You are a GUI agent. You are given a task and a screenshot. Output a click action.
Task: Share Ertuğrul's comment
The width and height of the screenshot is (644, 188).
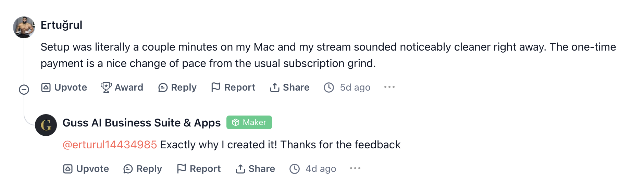pyautogui.click(x=289, y=88)
